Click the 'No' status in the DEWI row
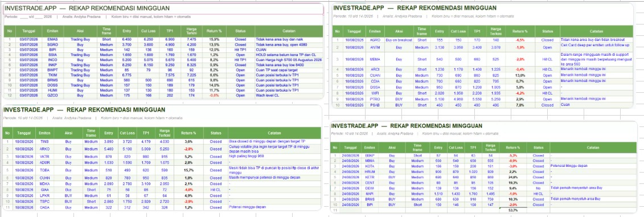Image resolution: width=644 pixels, height=217 pixels. [538, 188]
